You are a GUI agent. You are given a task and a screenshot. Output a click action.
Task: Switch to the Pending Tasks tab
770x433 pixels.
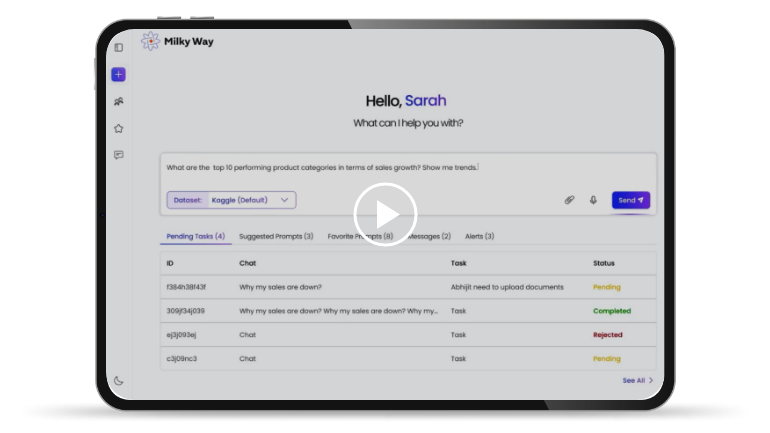point(195,237)
